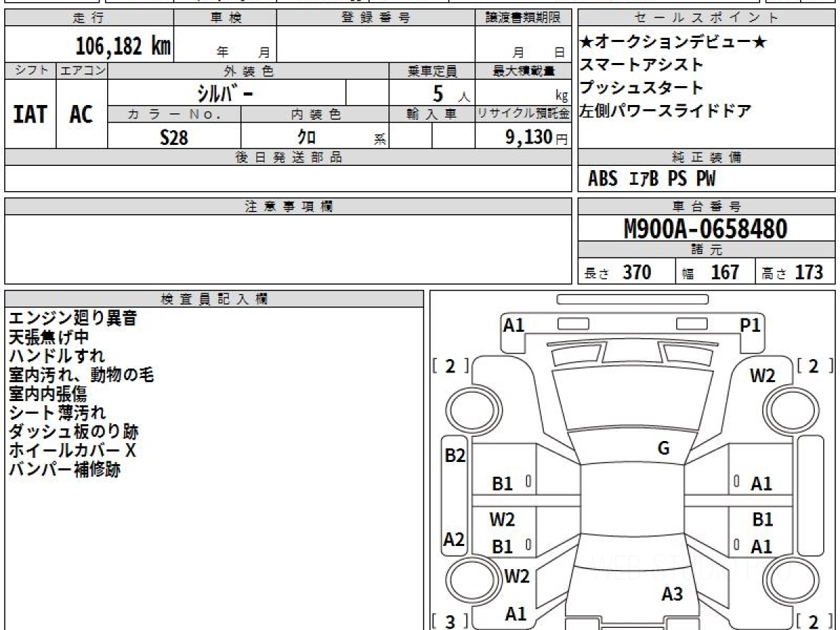Screen dimensions: 840x630
Task: Click the IAT shift value
Action: (x=30, y=115)
